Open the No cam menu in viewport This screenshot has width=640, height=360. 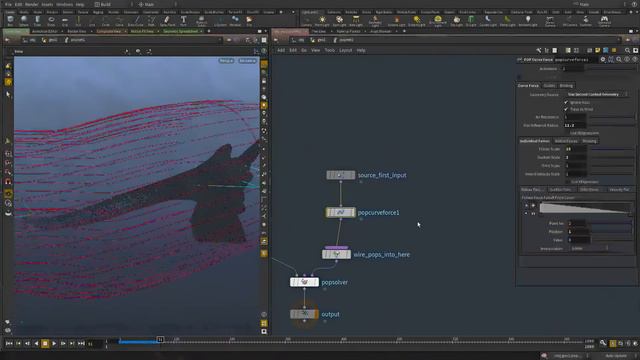247,60
